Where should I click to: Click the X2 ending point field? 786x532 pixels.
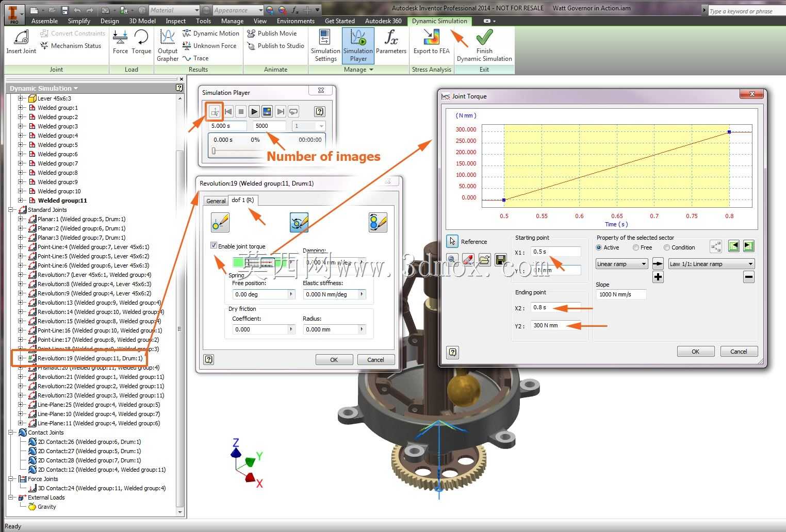point(556,307)
